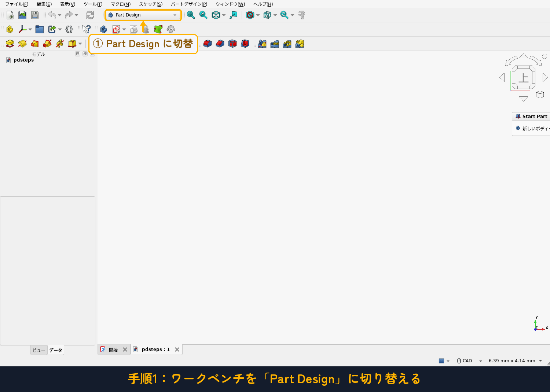Screen dimensions: 550x392
Task: Click the 上 face of navigation cube
Action: [523, 77]
